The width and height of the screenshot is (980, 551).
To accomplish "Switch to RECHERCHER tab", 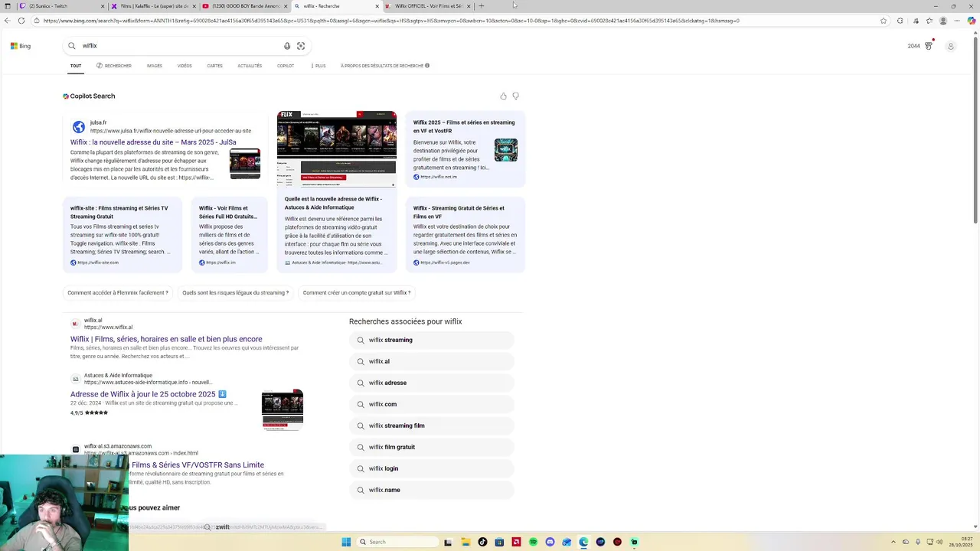I will 114,66.
